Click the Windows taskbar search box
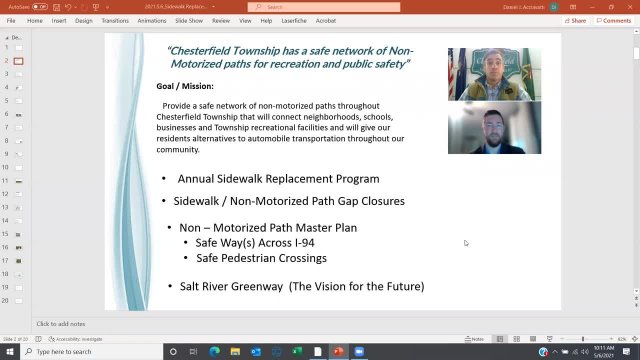 [91, 351]
